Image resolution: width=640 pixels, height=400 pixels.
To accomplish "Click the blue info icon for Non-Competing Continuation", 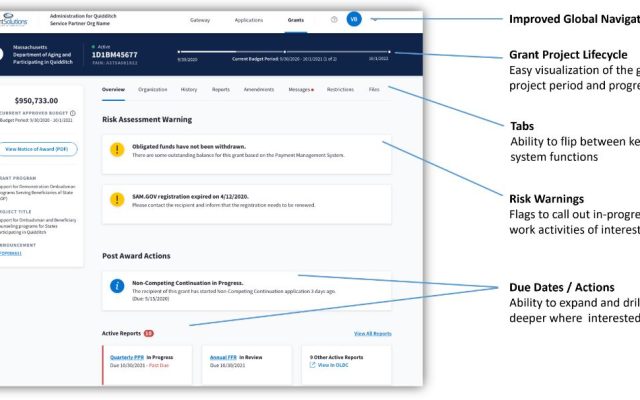I will coord(119,287).
